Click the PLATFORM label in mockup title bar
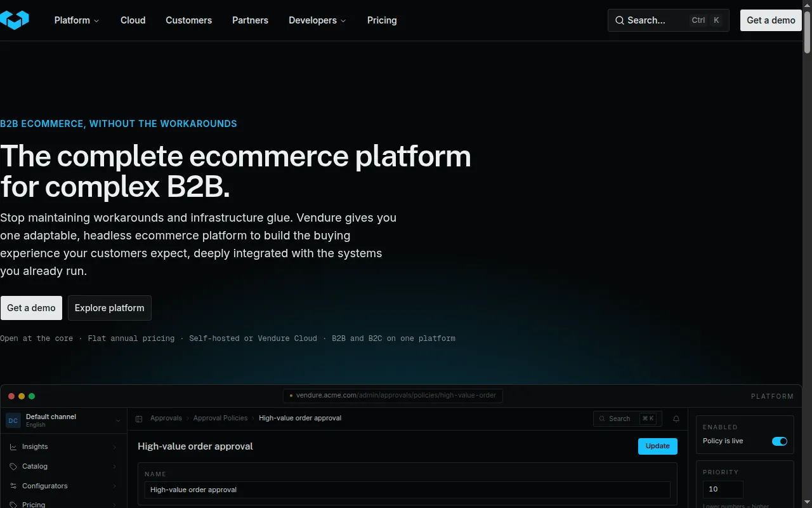812x508 pixels. click(772, 396)
